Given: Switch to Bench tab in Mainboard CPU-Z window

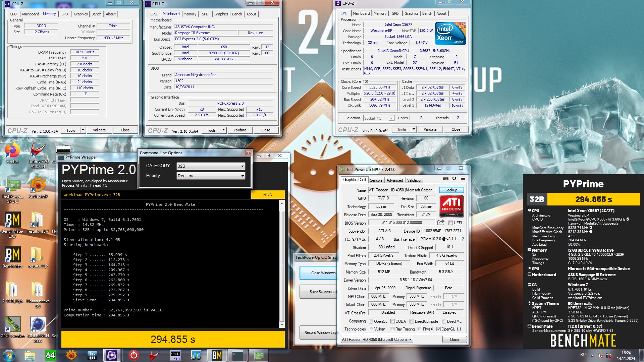Looking at the screenshot, I should 237,14.
